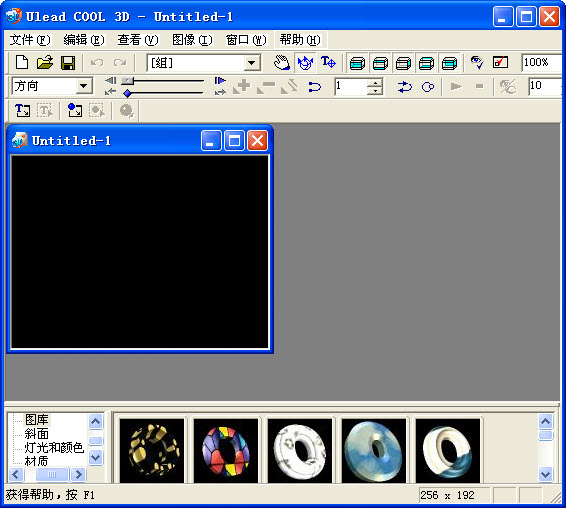Open the 帮助(H) menu
The height and width of the screenshot is (508, 566).
(x=300, y=40)
